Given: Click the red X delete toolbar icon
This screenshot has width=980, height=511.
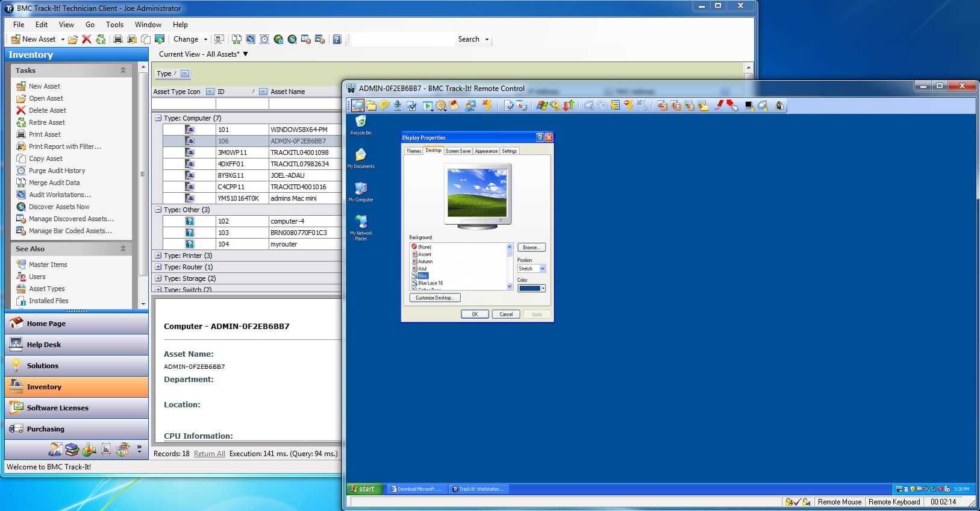Looking at the screenshot, I should pos(87,39).
